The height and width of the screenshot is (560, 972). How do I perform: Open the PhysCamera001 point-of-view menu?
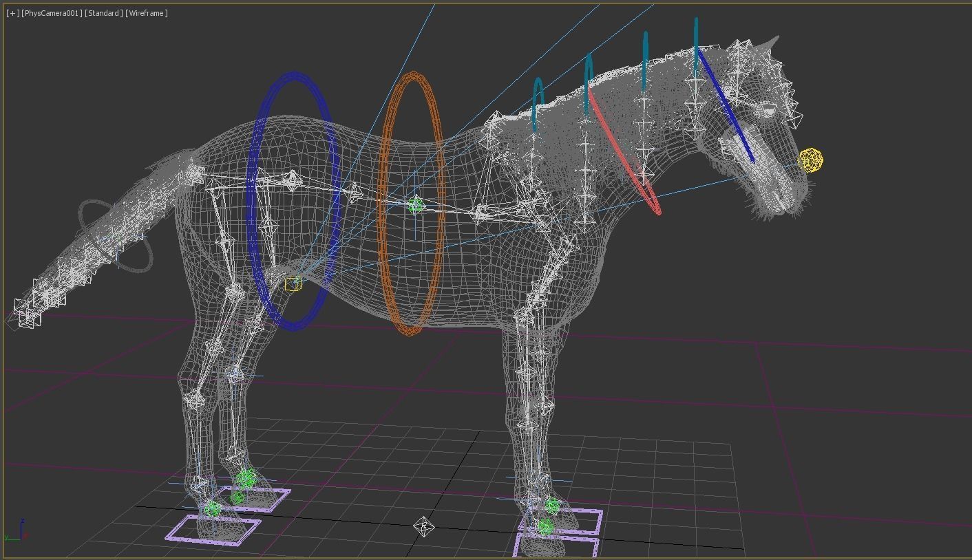coord(52,13)
